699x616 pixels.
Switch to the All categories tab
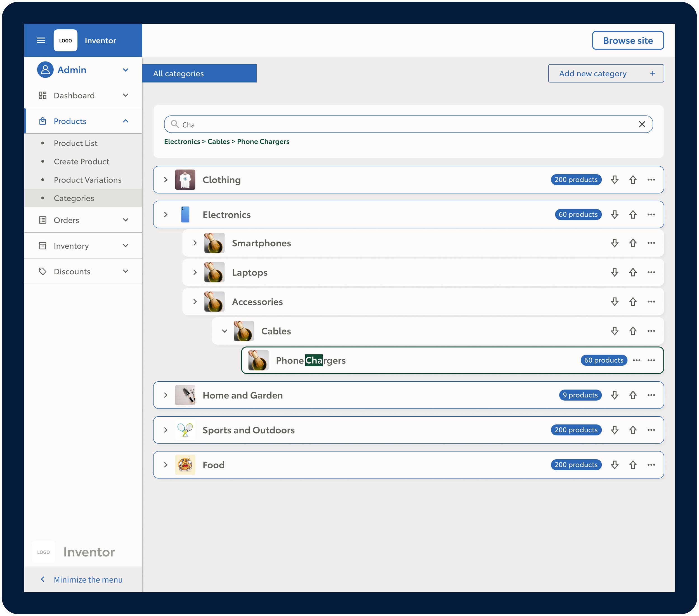pos(199,74)
